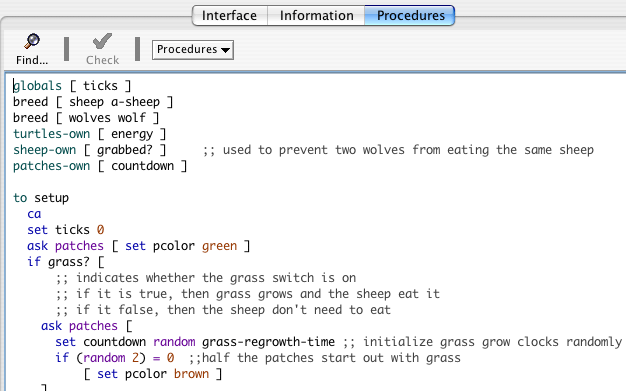Image resolution: width=626 pixels, height=391 pixels.
Task: Click the Check checkmark icon
Action: [102, 41]
